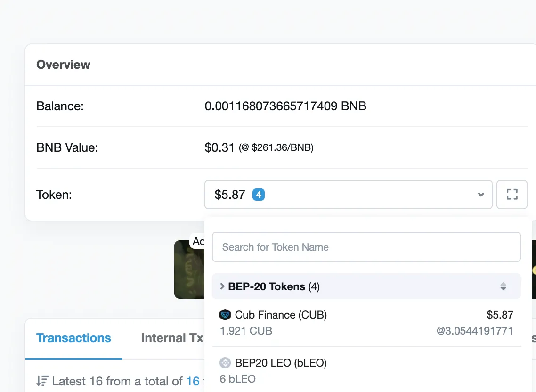
Task: Focus the Search for Token Name field
Action: coord(366,247)
